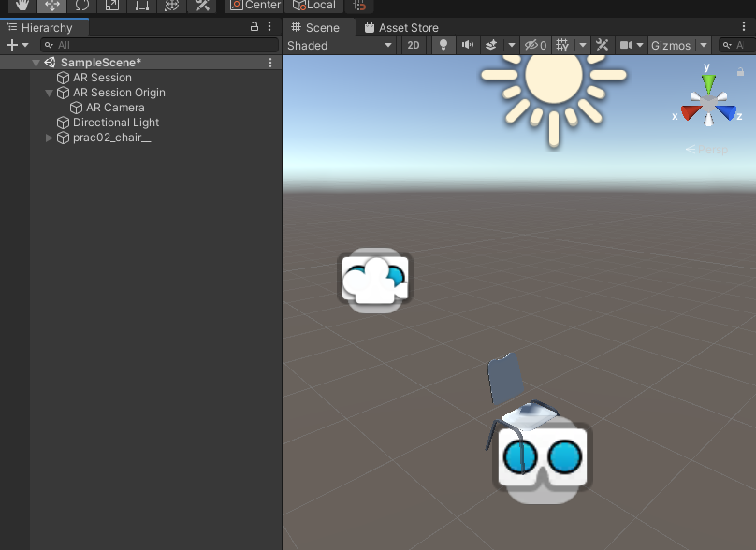Select the Hand tool
This screenshot has width=756, height=550.
[x=22, y=6]
